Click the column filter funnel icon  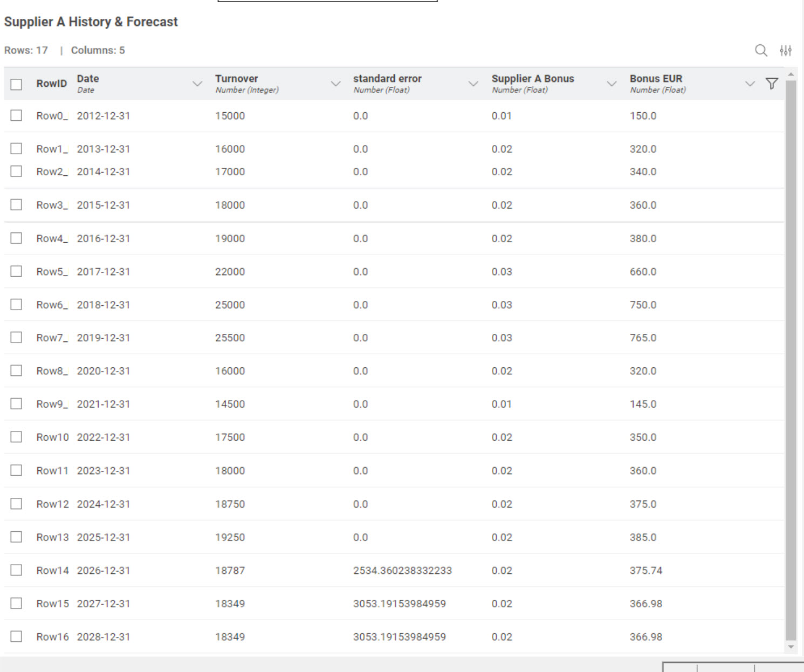coord(772,84)
